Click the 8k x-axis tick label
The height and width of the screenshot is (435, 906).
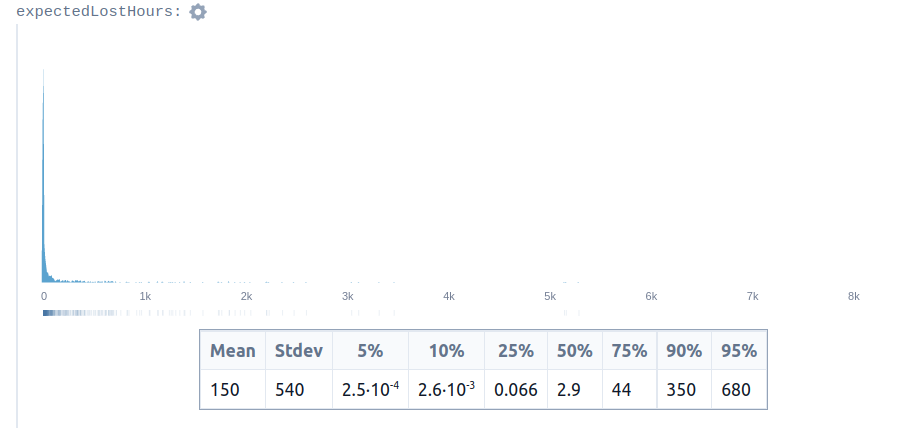pyautogui.click(x=853, y=296)
